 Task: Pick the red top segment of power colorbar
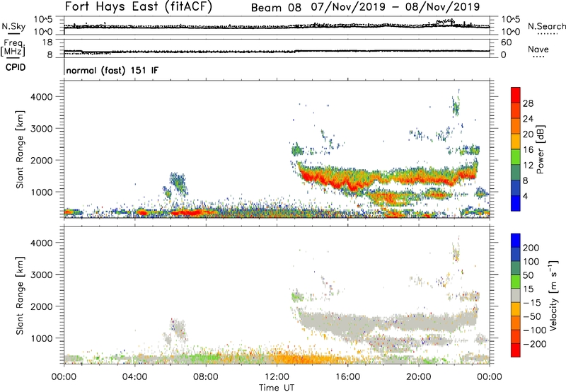tap(516, 95)
